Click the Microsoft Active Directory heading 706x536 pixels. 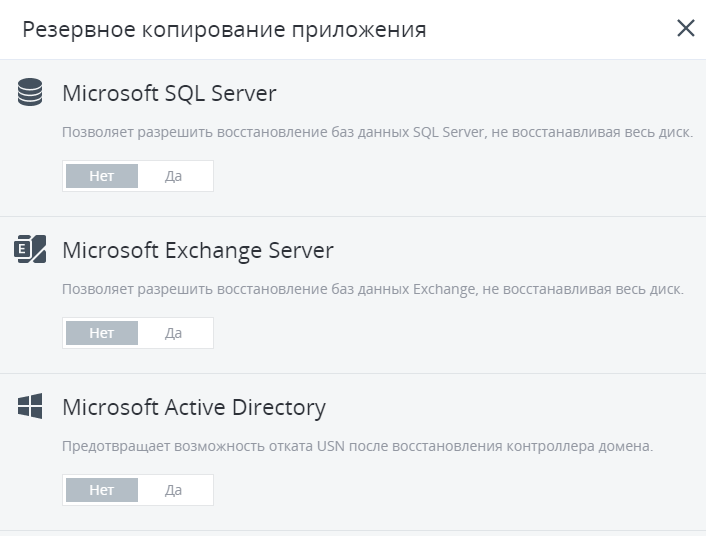[194, 407]
